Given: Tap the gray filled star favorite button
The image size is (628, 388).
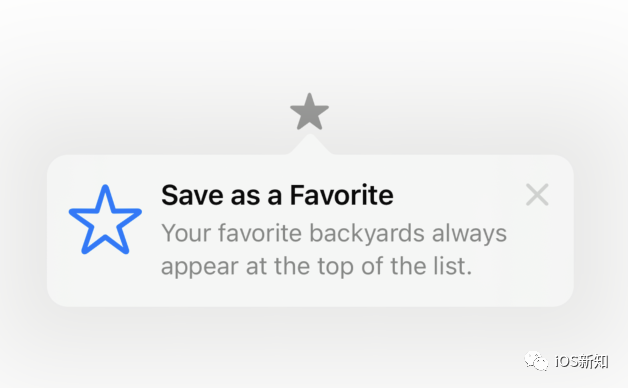Looking at the screenshot, I should pyautogui.click(x=309, y=112).
